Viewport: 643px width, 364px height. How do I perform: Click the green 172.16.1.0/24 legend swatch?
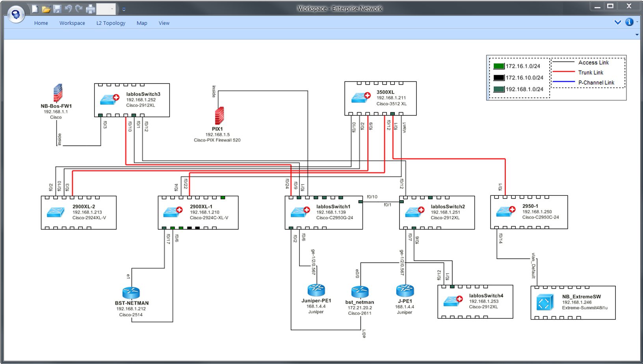(x=499, y=66)
